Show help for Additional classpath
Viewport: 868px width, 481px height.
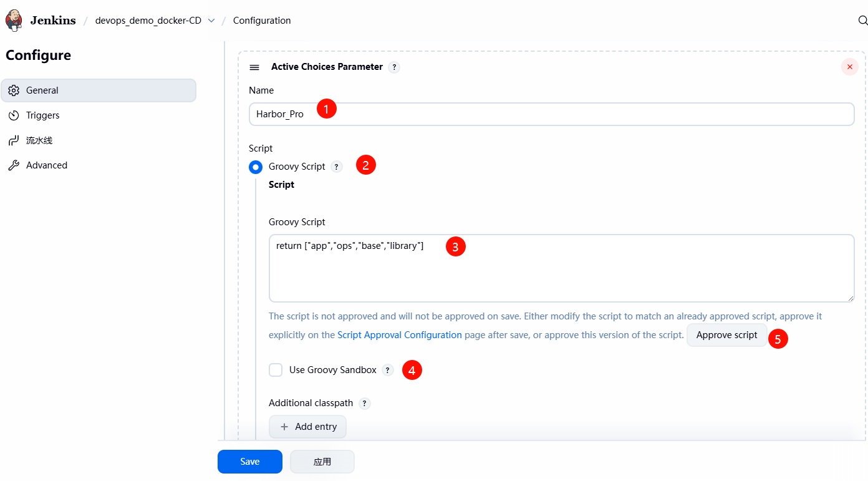[365, 404]
